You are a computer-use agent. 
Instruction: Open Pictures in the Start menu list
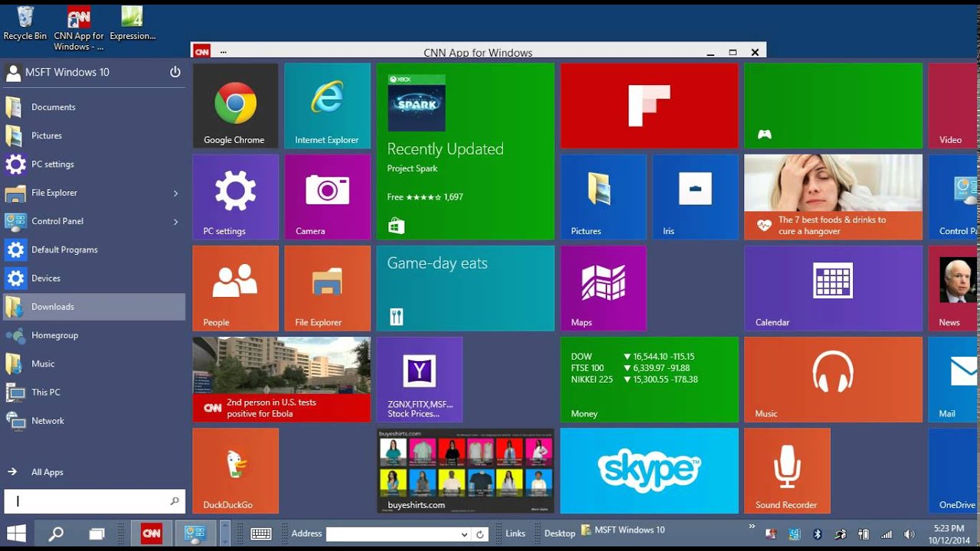coord(94,135)
